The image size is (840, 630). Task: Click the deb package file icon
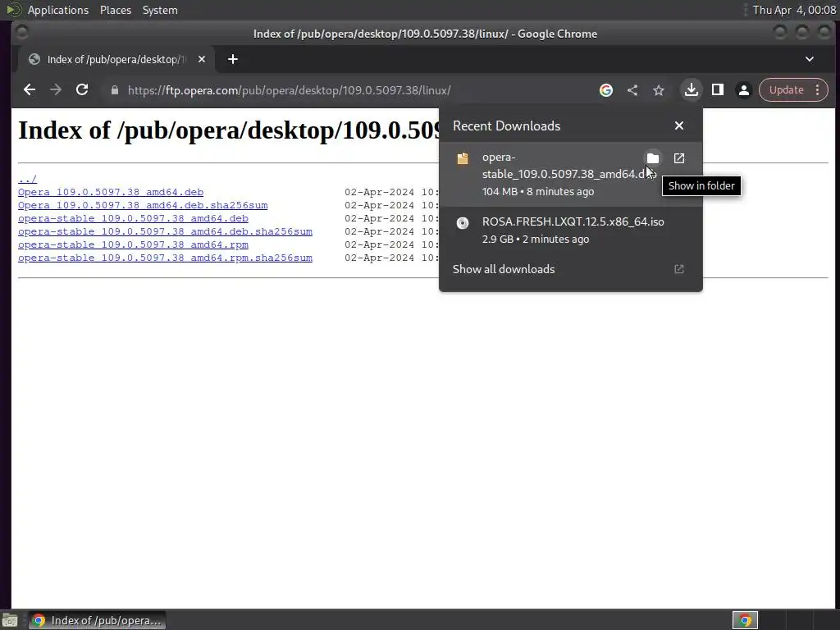[463, 158]
